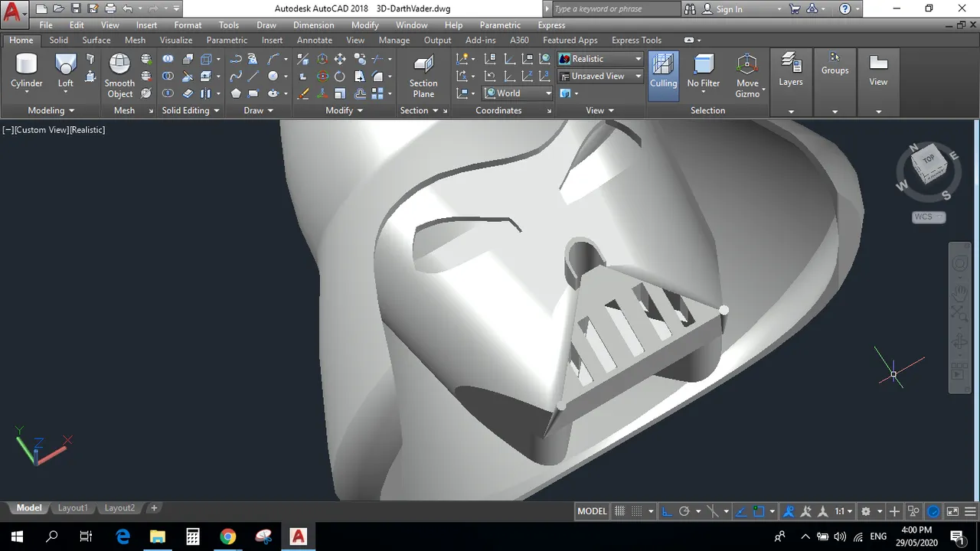Expand the Solid Editing panel
Image resolution: width=980 pixels, height=551 pixels.
(191, 110)
